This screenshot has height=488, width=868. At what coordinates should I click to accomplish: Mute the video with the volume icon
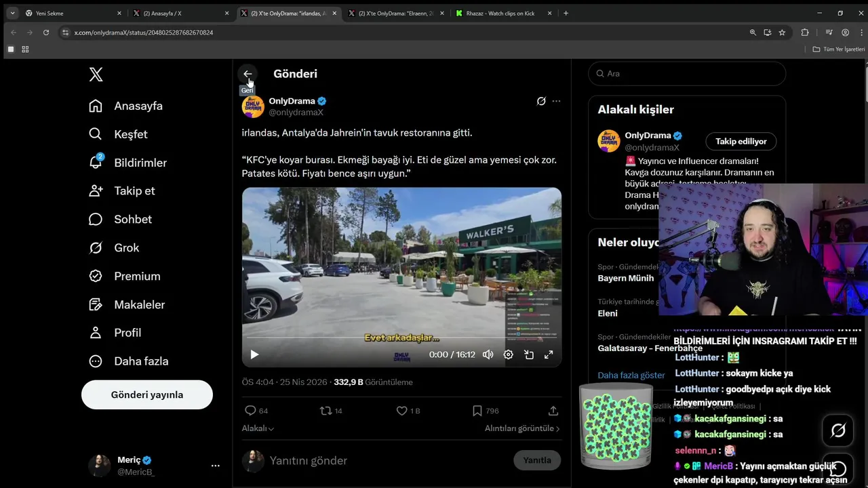coord(488,354)
